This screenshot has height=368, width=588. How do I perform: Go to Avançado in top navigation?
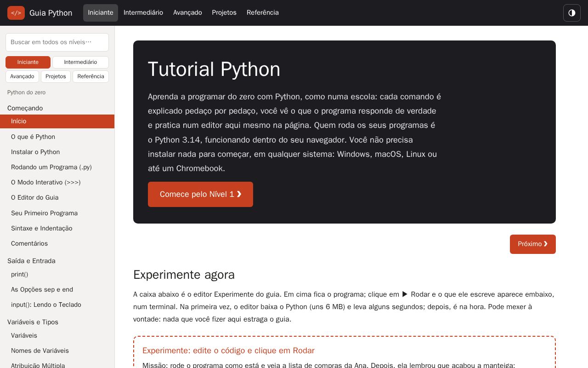[187, 13]
